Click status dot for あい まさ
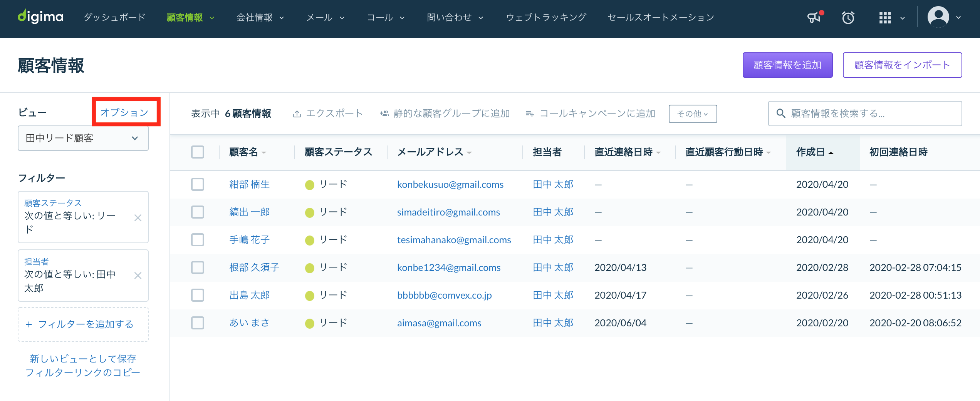The width and height of the screenshot is (980, 401). click(309, 324)
